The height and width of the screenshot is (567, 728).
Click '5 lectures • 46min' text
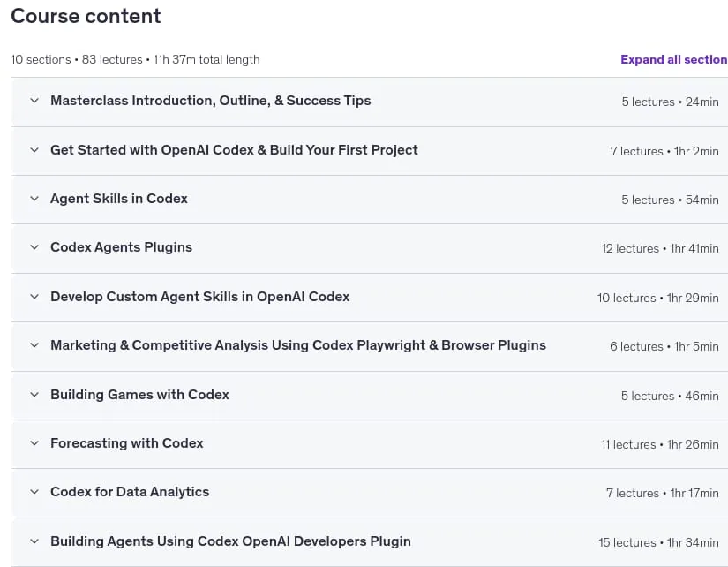tap(670, 396)
